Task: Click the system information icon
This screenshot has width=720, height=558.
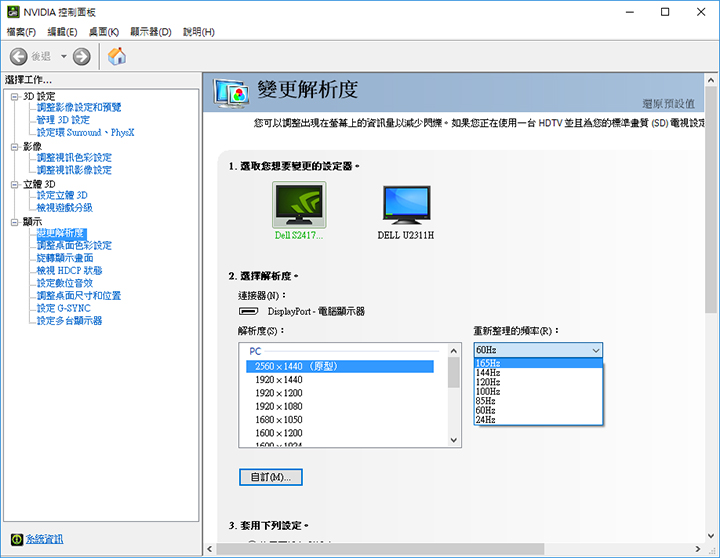Action: 17,539
